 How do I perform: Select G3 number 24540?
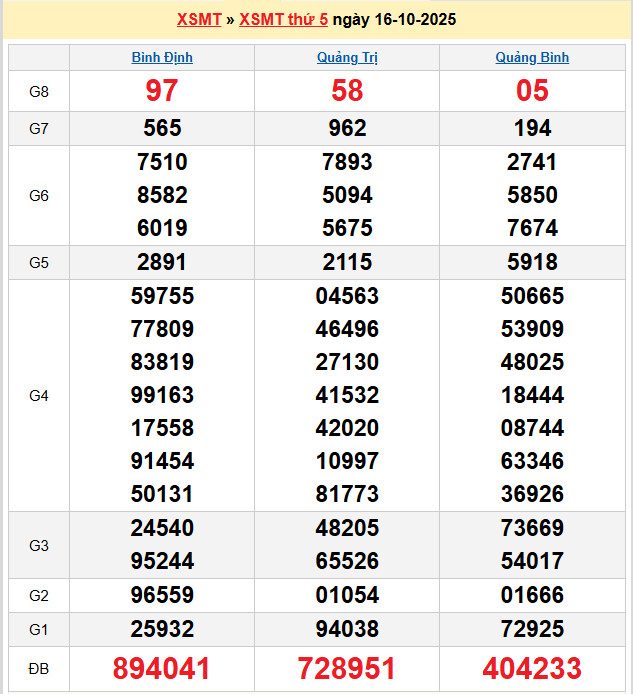coord(162,528)
